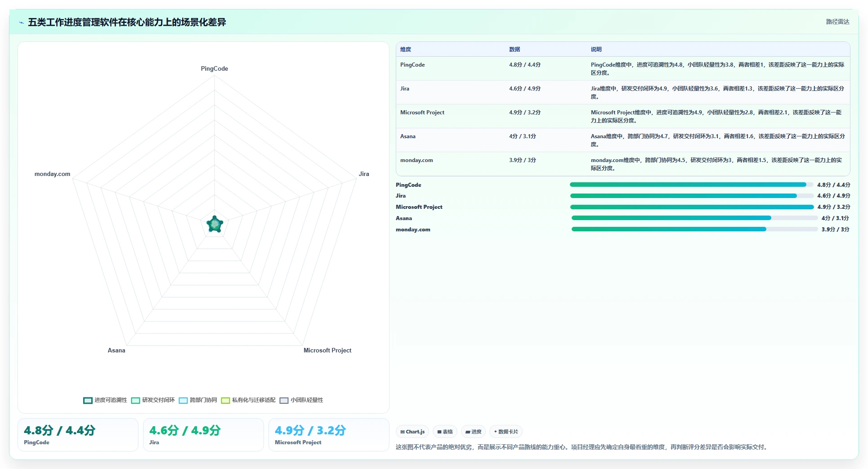Toggle the 跨部门协同 legend item
This screenshot has height=469, width=868.
[198, 400]
